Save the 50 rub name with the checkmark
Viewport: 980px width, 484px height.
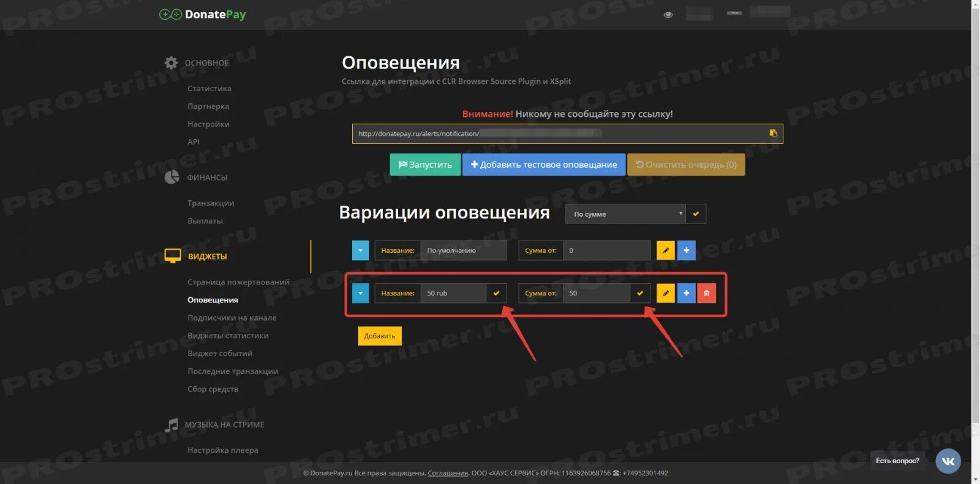tap(496, 293)
